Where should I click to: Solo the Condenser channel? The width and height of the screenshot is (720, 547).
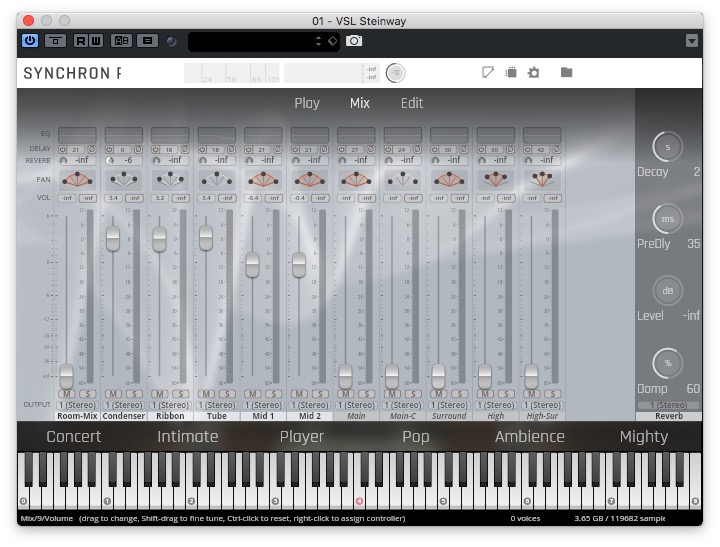click(134, 394)
